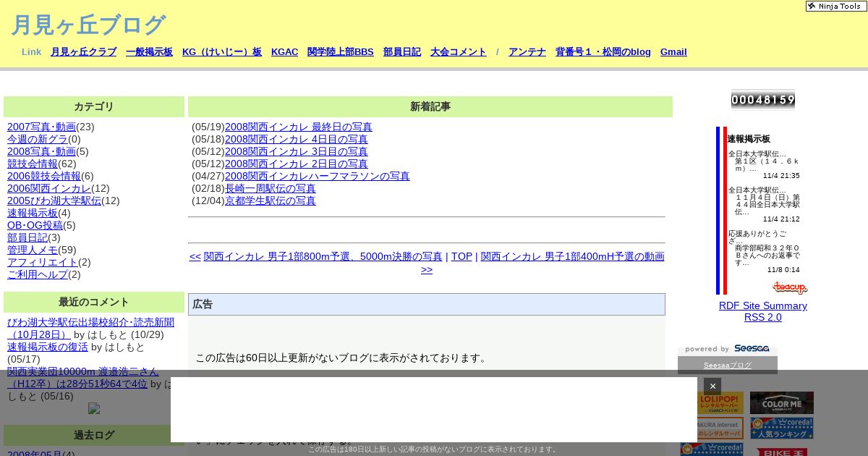Click the broken image under recent comments
Image resolution: width=868 pixels, height=456 pixels.
pyautogui.click(x=94, y=408)
